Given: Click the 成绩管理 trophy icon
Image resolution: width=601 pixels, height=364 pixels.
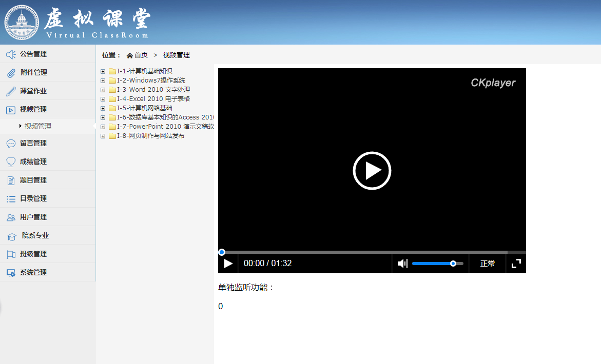Looking at the screenshot, I should click(11, 162).
